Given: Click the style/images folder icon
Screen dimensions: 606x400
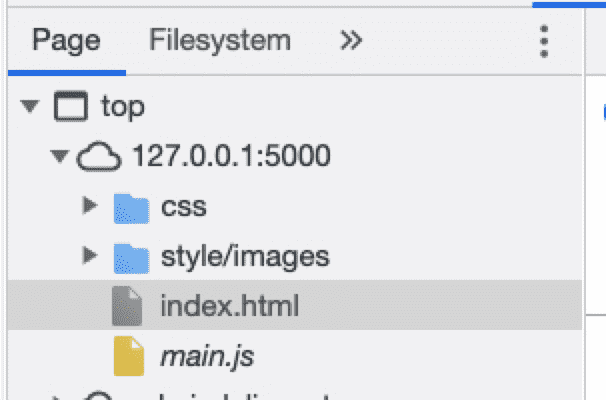Looking at the screenshot, I should [131, 259].
